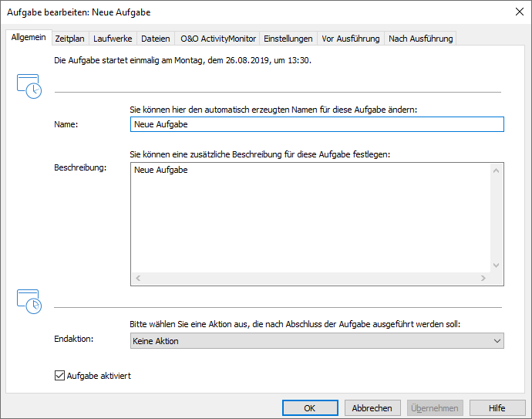Click the horizontal scrollbar left arrow
532x419 pixels.
(138, 278)
